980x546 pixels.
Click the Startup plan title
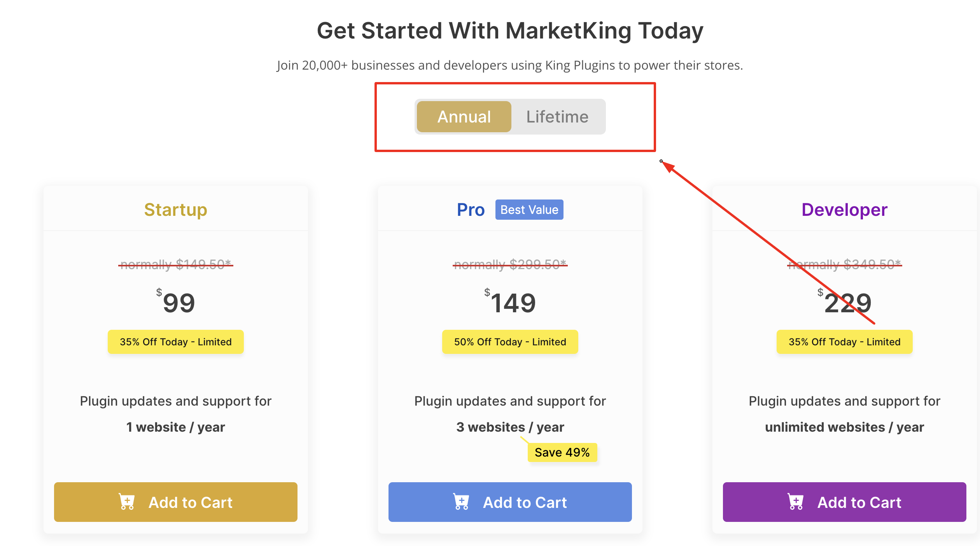coord(176,210)
